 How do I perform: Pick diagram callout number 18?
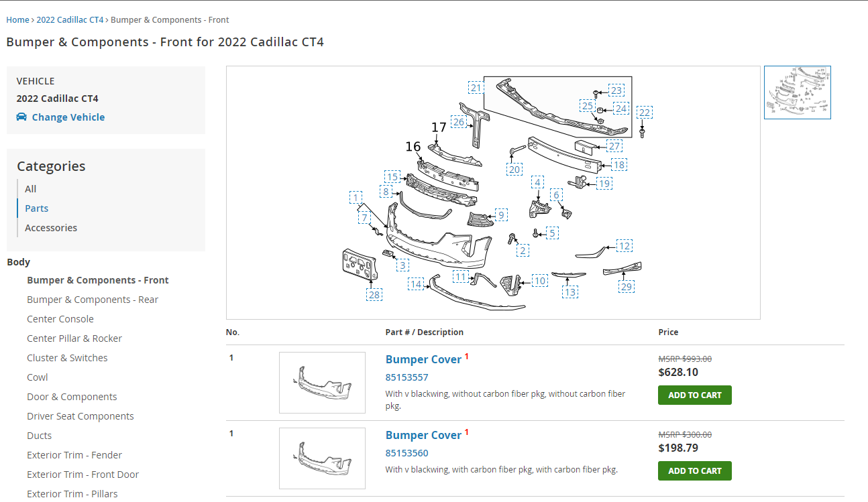pyautogui.click(x=618, y=165)
